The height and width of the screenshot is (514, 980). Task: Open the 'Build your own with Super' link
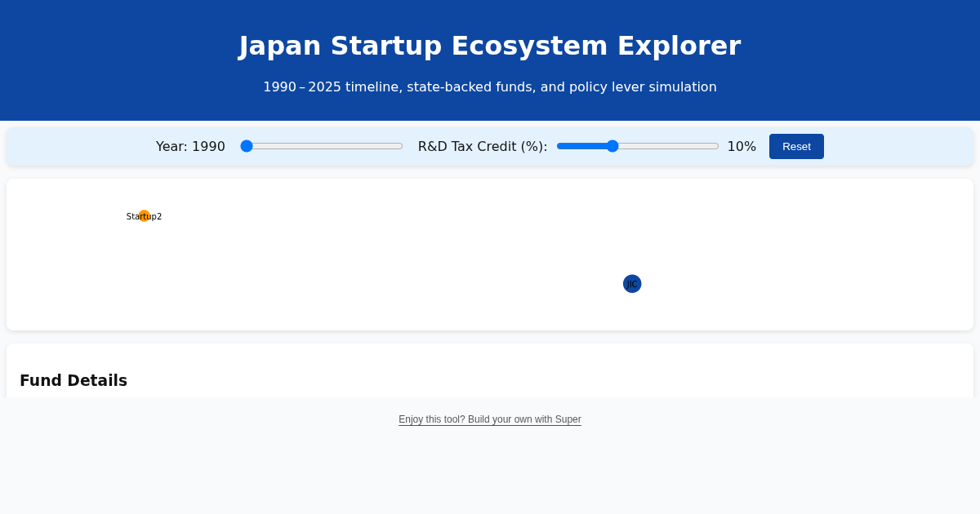490,419
